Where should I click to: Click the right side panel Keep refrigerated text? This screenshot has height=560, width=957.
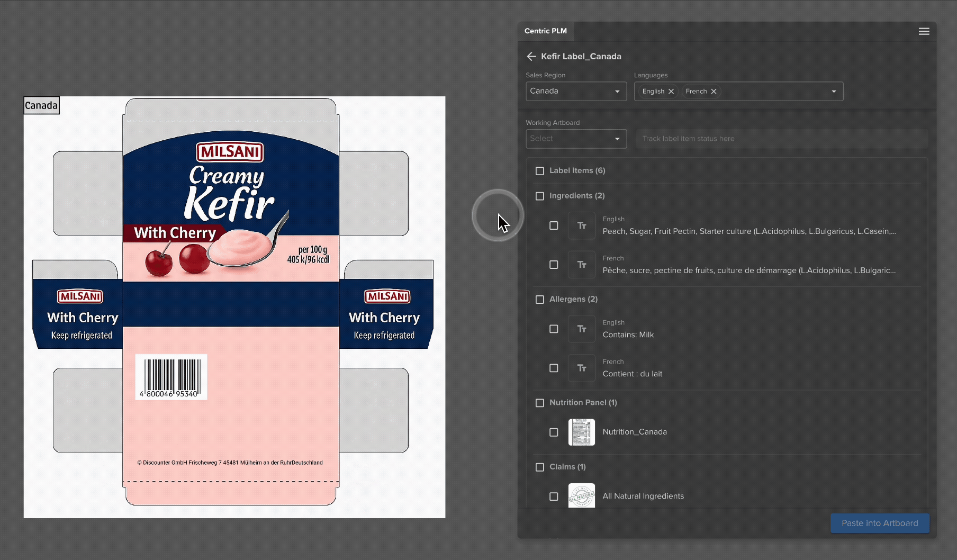(384, 335)
